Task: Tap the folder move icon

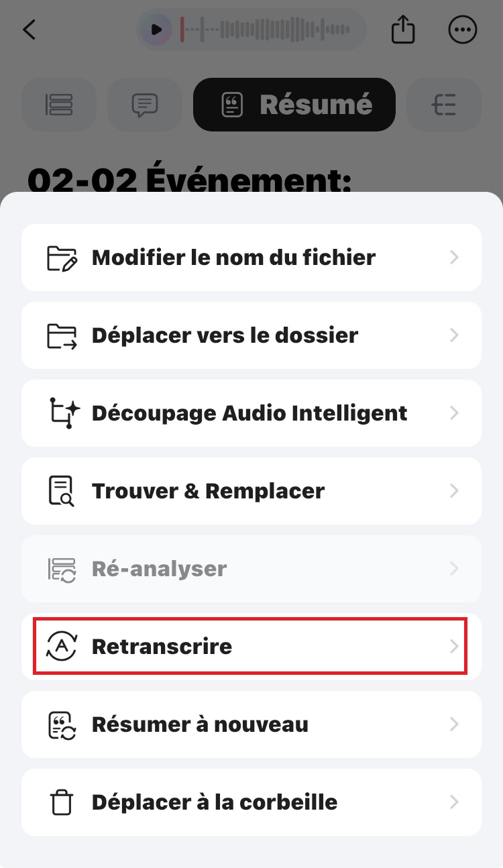Action: click(x=62, y=335)
